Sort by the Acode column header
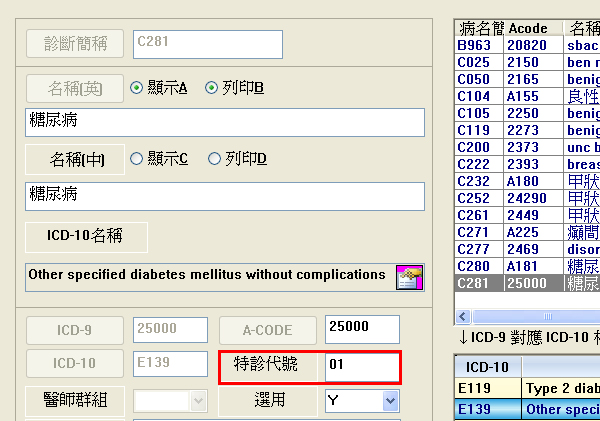The image size is (600, 421). pyautogui.click(x=533, y=28)
